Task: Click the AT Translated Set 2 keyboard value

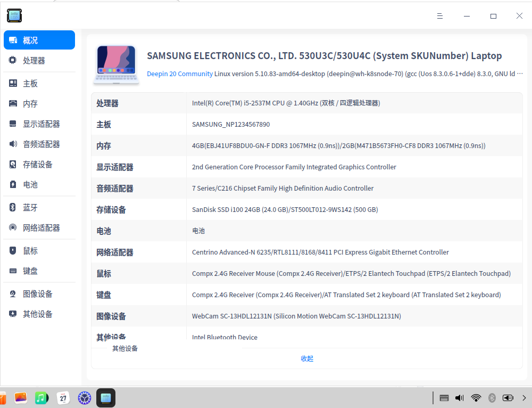Action: click(x=346, y=295)
